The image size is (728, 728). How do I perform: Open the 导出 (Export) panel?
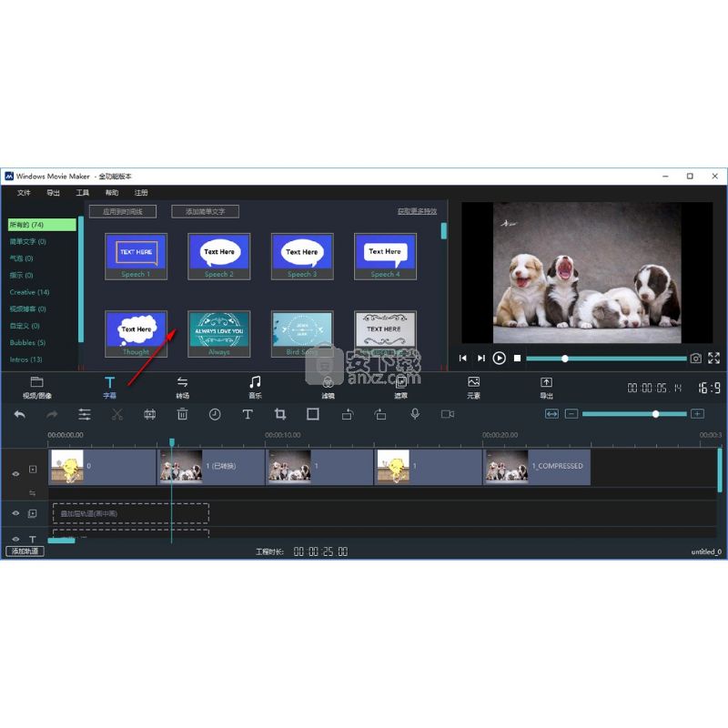point(546,387)
